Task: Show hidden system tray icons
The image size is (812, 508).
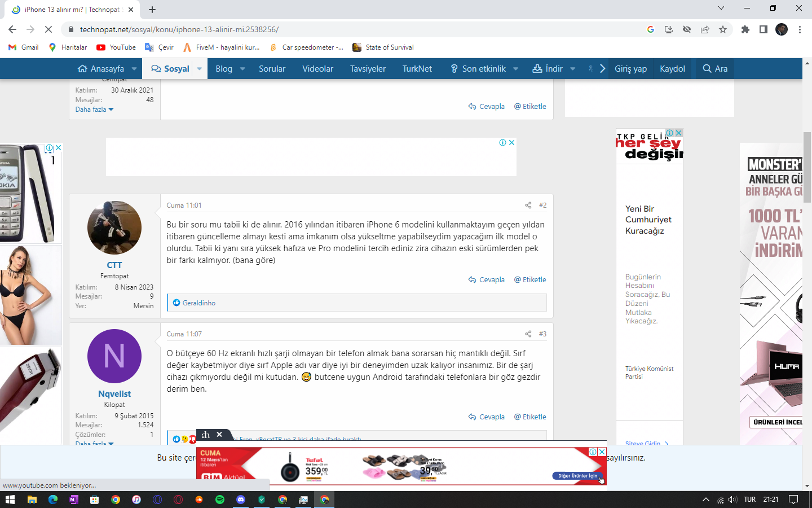Action: coord(705,500)
